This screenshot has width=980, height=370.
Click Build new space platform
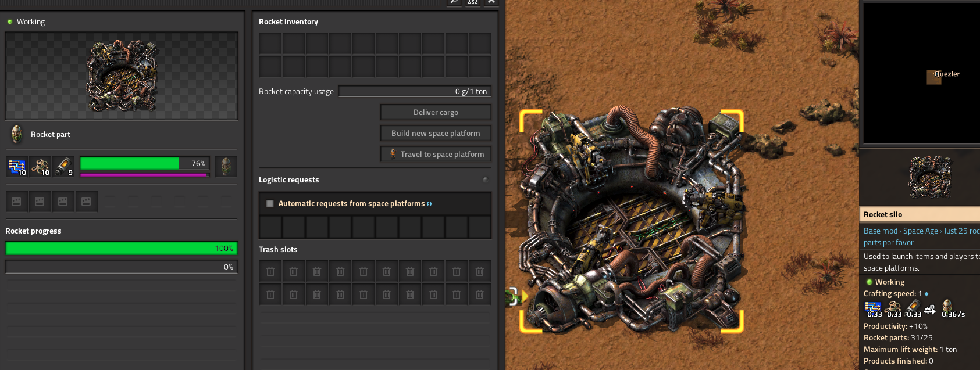[x=436, y=133]
